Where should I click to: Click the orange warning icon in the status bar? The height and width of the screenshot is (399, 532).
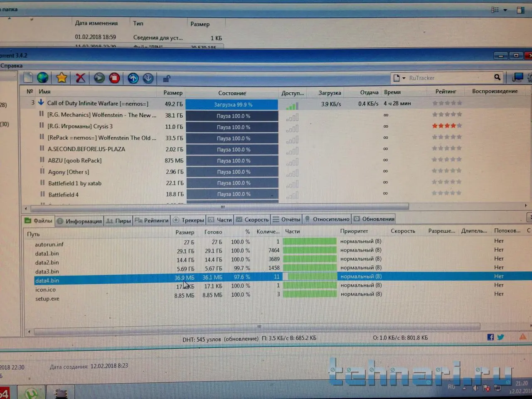[x=523, y=337]
